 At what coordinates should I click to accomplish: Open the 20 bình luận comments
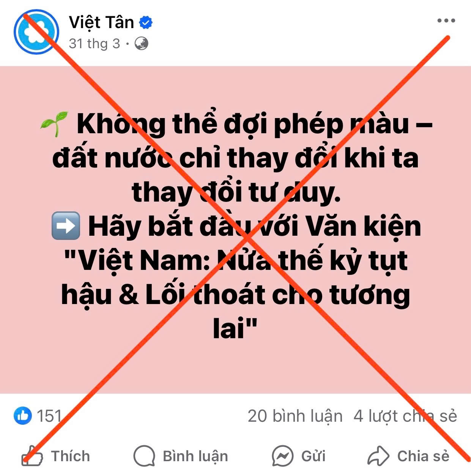(x=295, y=416)
